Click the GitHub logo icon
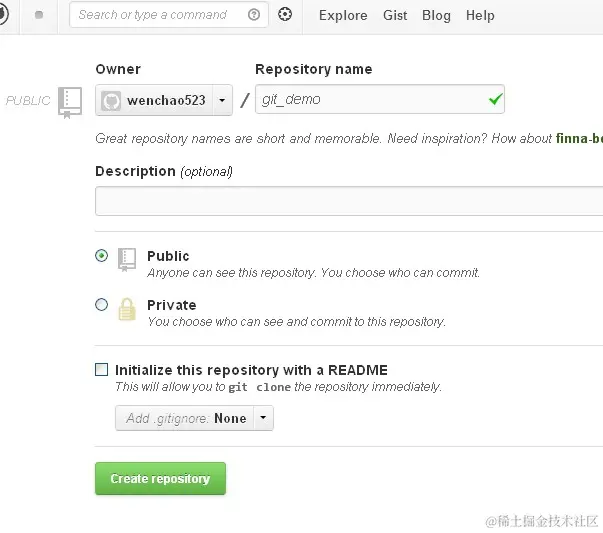The image size is (603, 533). [3, 14]
